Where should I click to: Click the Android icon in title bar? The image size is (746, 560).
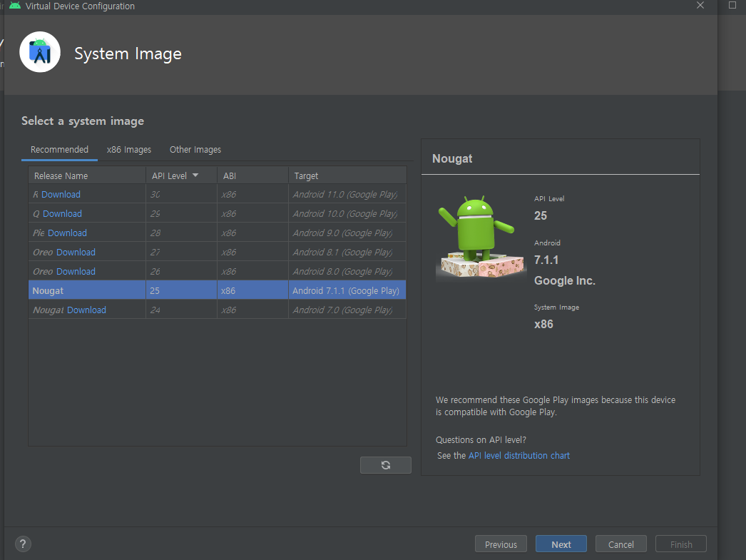[x=15, y=6]
